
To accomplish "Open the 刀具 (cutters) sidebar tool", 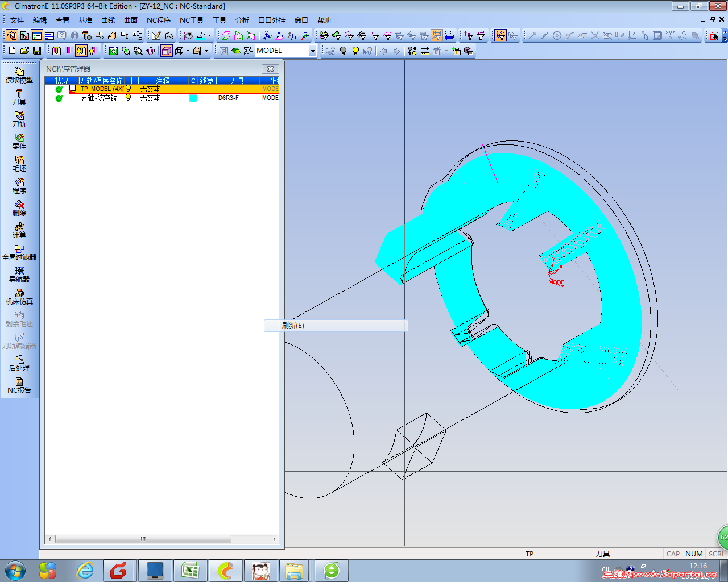I will coord(19,98).
